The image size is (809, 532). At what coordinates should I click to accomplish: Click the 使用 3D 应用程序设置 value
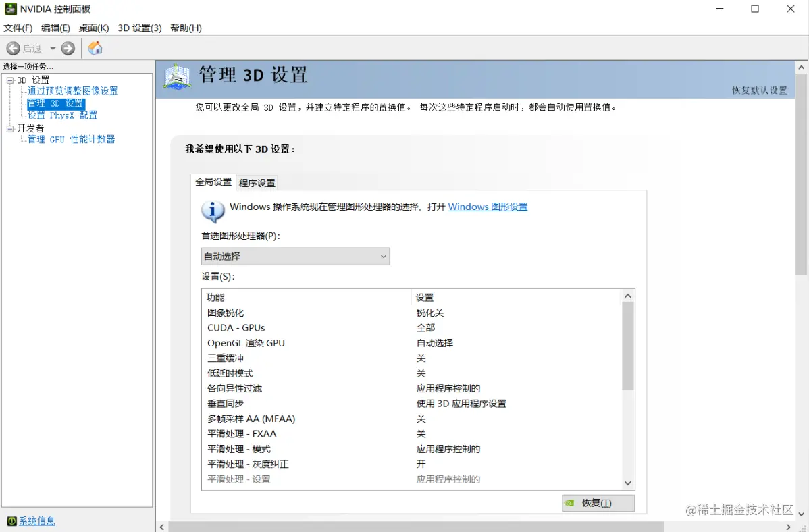461,404
